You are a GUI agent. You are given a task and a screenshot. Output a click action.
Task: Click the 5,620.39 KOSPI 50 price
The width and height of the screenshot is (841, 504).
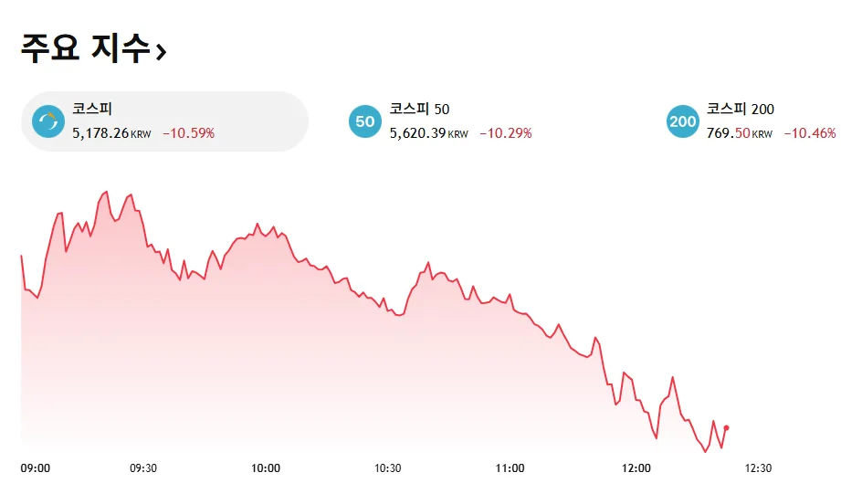point(417,133)
